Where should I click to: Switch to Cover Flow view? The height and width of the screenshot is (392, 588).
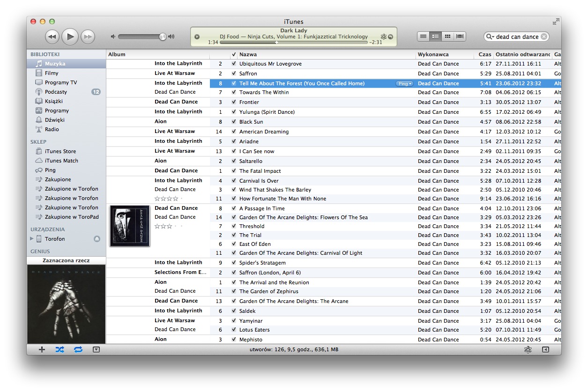coord(460,37)
